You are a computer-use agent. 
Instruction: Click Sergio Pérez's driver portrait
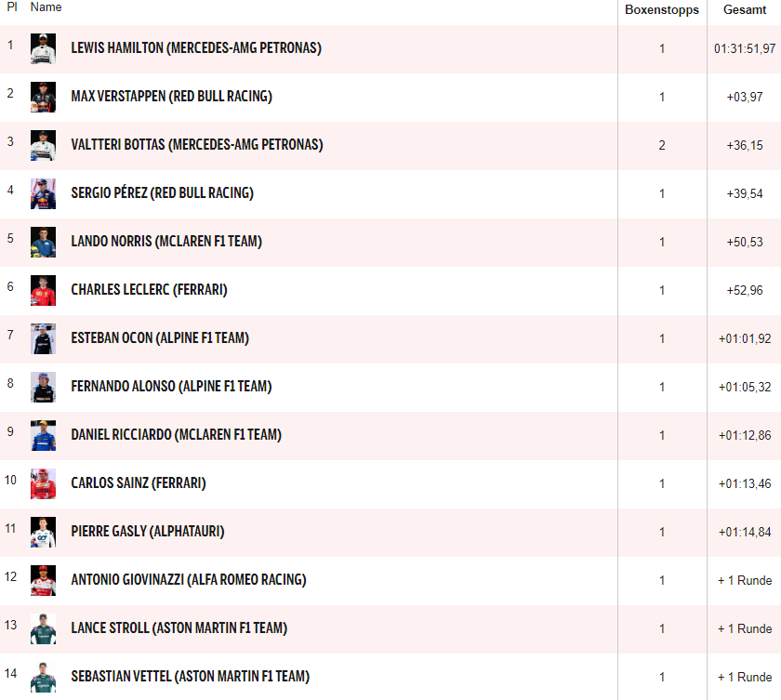(x=43, y=193)
